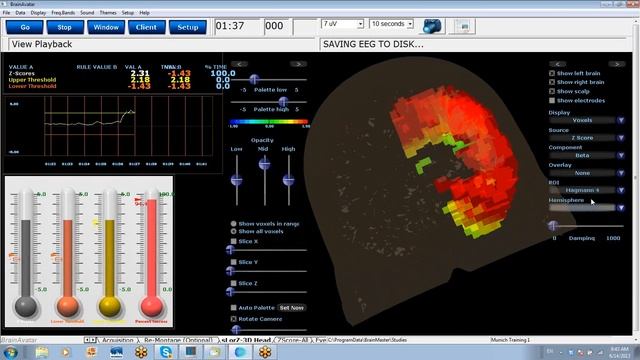Click the blue globe taskbar icon
The image size is (640, 360).
coord(240,351)
